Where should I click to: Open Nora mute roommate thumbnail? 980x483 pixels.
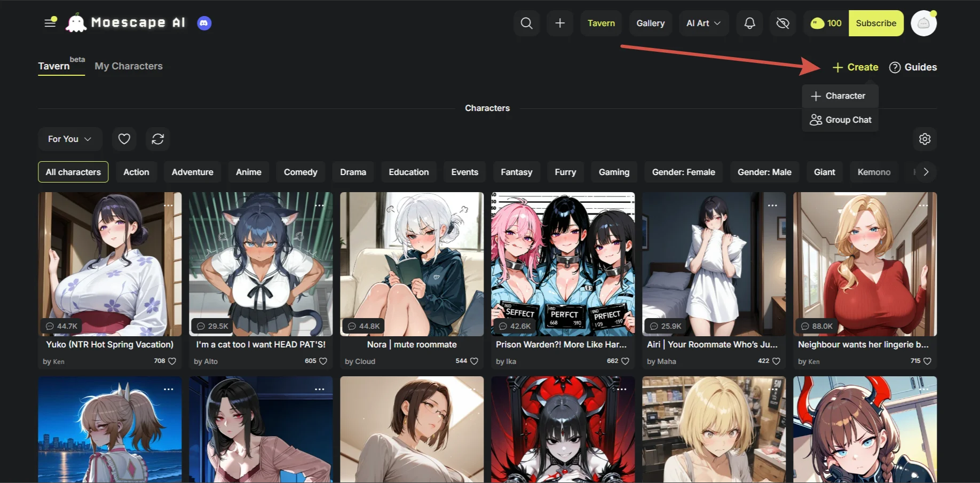tap(412, 264)
